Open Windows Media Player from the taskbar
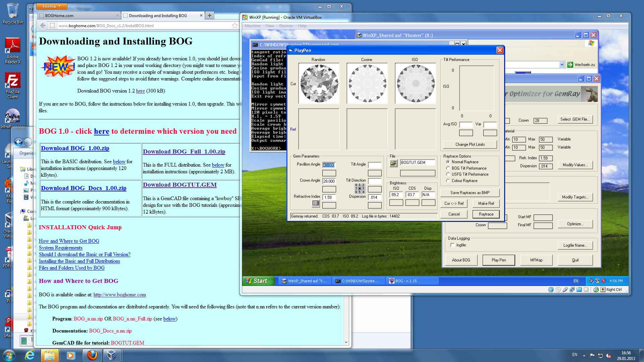 pos(70,355)
